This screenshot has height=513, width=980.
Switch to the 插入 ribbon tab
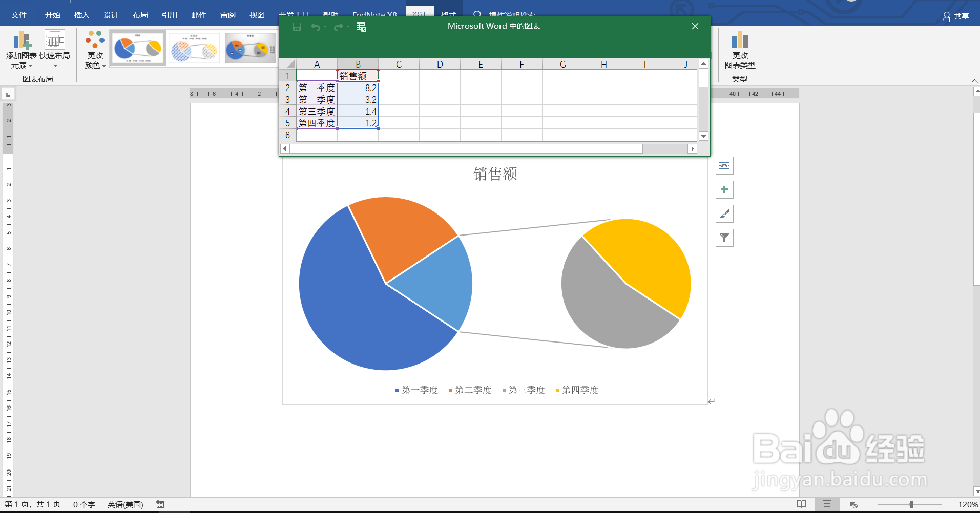pyautogui.click(x=81, y=15)
